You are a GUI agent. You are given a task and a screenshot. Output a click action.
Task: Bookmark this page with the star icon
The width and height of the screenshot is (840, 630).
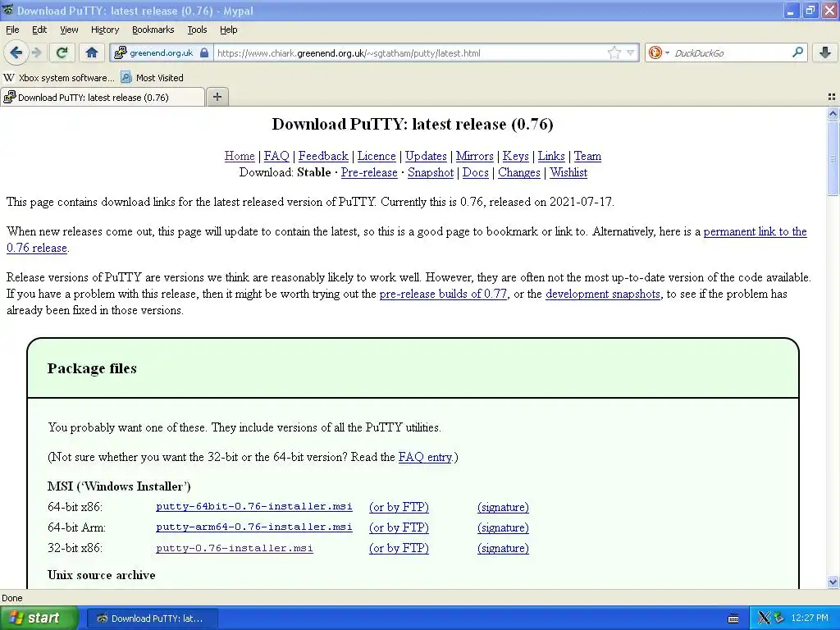614,52
